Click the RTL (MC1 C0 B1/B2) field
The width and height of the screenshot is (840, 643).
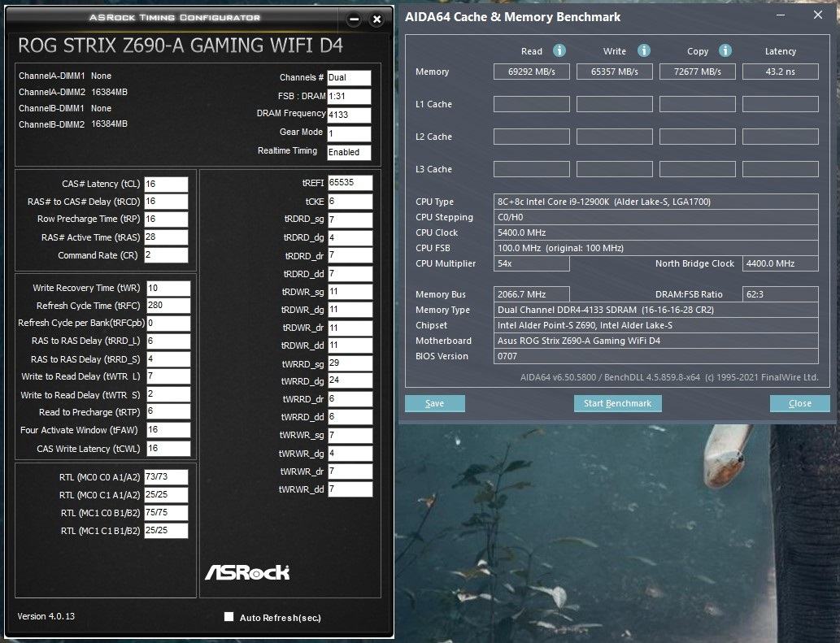point(166,512)
